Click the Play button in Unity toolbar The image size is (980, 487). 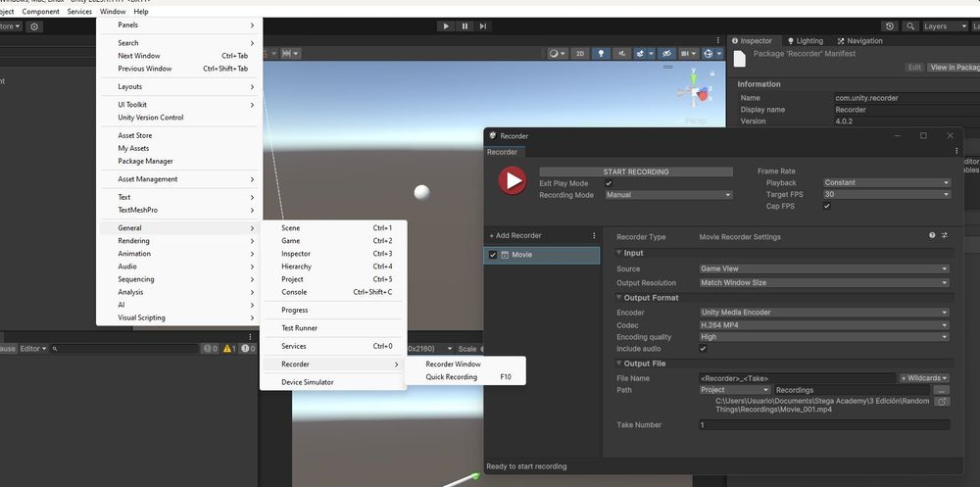tap(446, 26)
